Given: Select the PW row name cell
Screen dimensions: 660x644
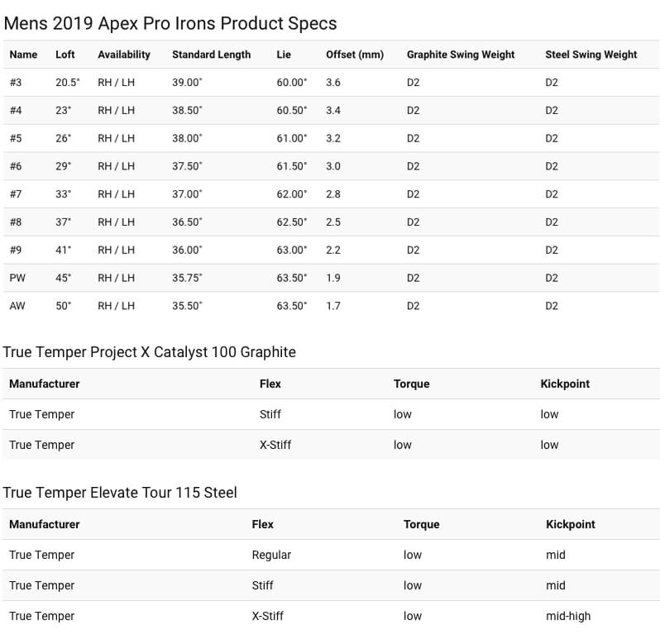Looking at the screenshot, I should coord(17,278).
